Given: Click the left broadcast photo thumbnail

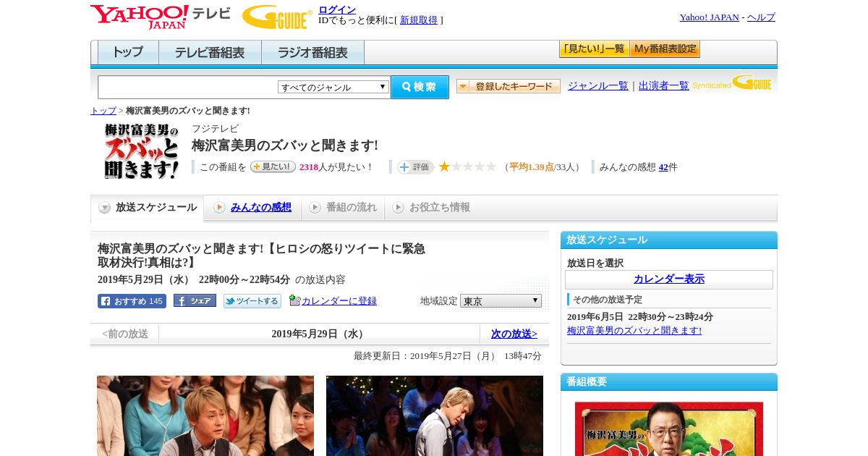Looking at the screenshot, I should pos(205,415).
